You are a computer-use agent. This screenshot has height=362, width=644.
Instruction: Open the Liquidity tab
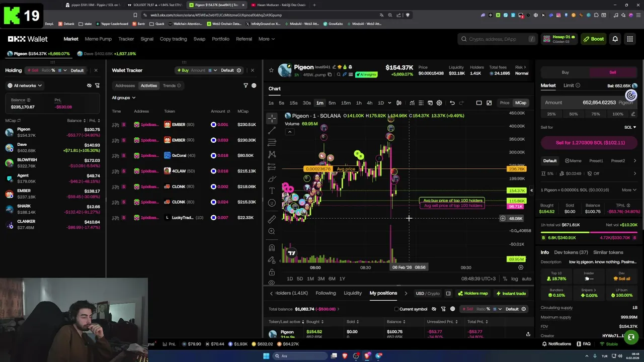(x=352, y=293)
